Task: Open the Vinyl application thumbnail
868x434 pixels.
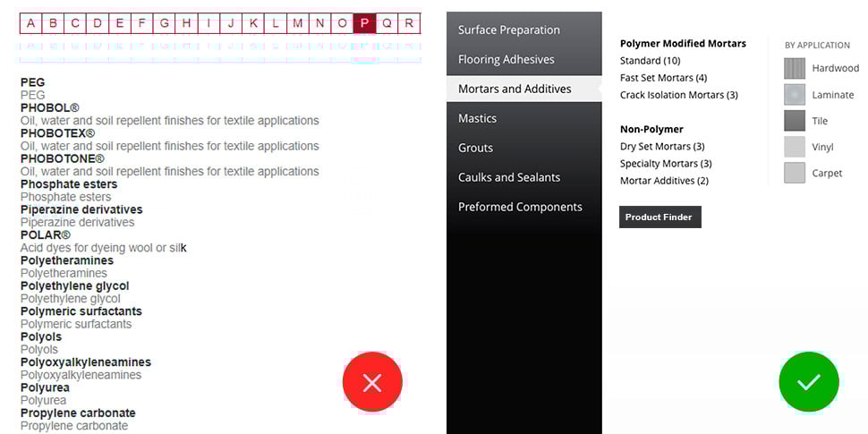Action: point(795,147)
